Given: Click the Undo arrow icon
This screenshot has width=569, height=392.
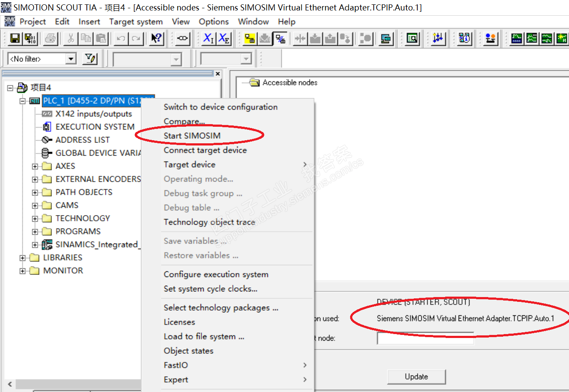Looking at the screenshot, I should pyautogui.click(x=121, y=39).
